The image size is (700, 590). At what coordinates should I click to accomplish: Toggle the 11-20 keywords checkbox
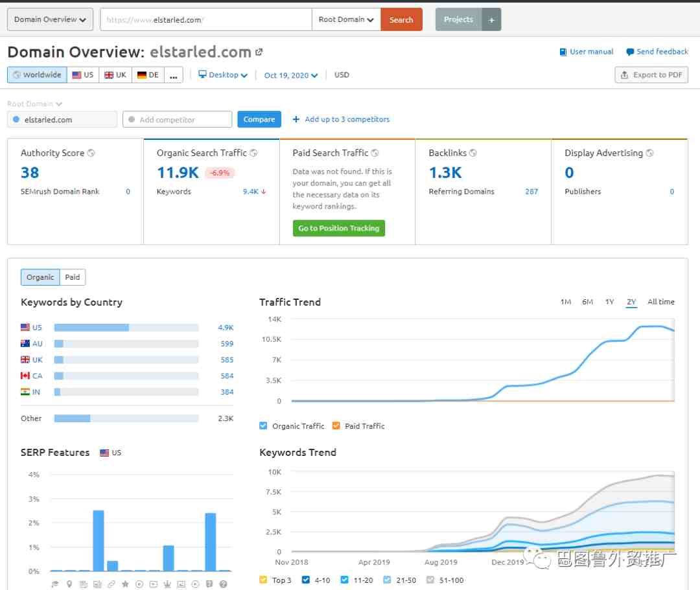pos(345,579)
